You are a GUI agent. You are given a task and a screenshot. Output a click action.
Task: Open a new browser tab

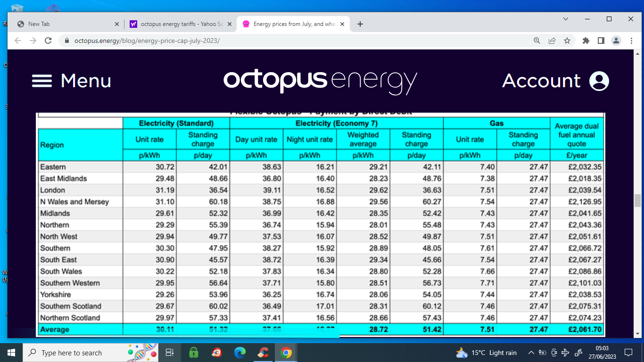[x=360, y=24]
